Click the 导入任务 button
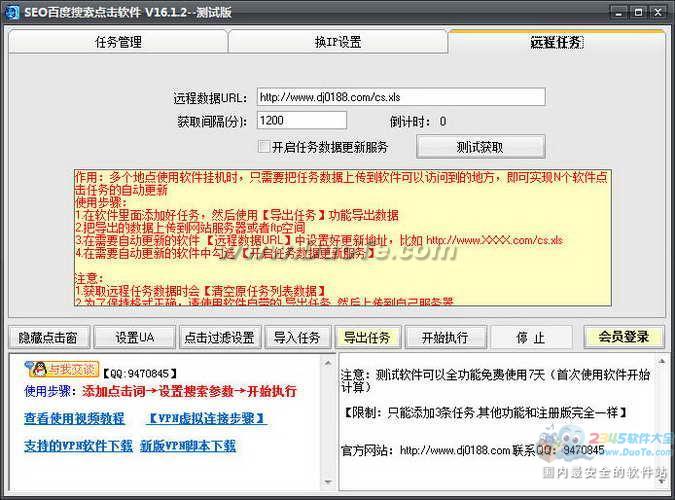This screenshot has width=675, height=500. click(297, 337)
